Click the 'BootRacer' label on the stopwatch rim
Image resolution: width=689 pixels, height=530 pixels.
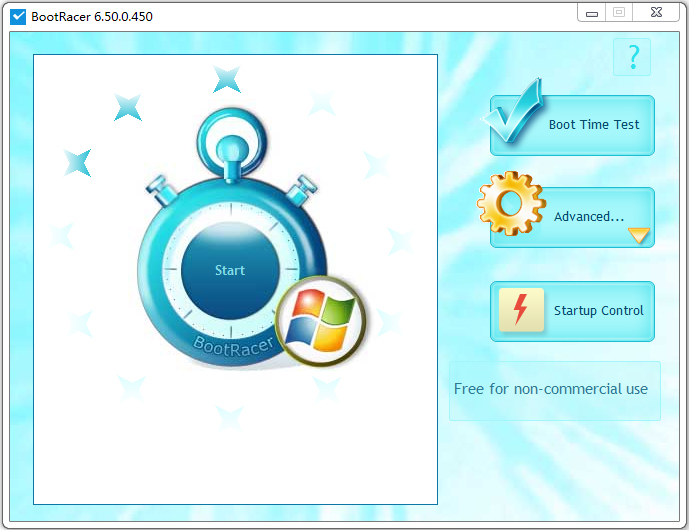233,346
